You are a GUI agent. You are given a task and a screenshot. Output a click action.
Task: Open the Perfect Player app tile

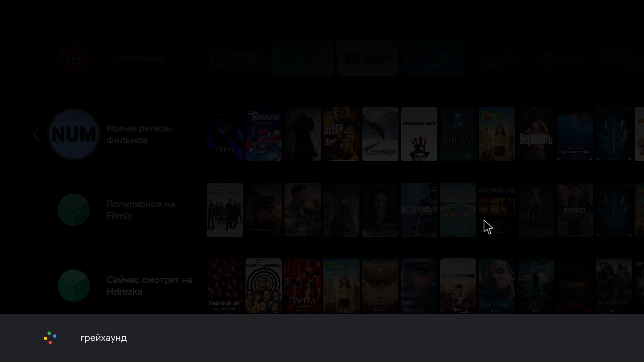click(303, 58)
